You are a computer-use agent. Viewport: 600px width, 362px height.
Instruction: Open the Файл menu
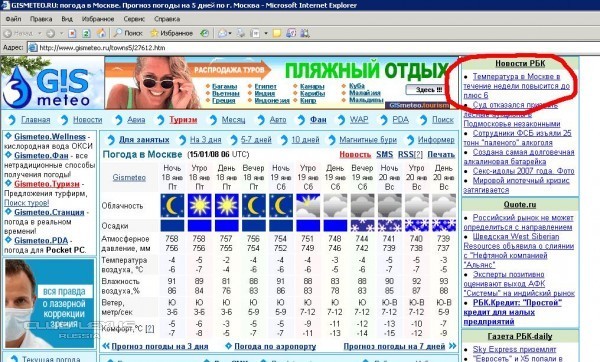click(x=13, y=19)
